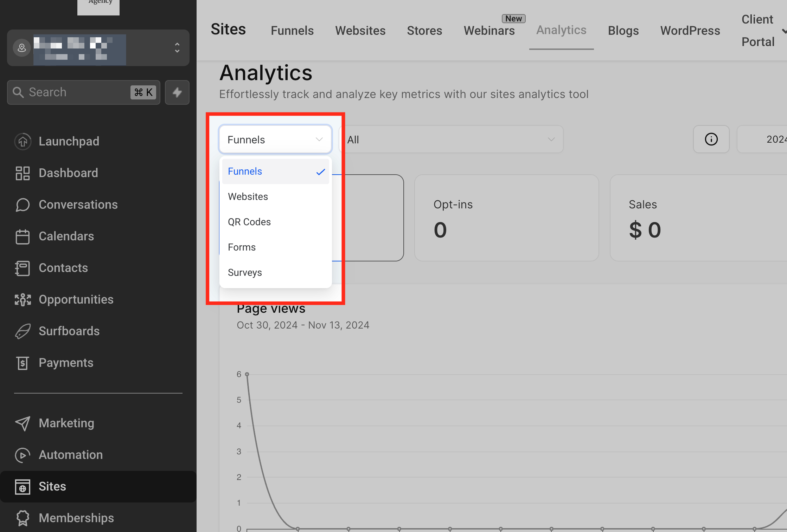Click the Launchpad rocket icon
The height and width of the screenshot is (532, 787).
(x=23, y=141)
